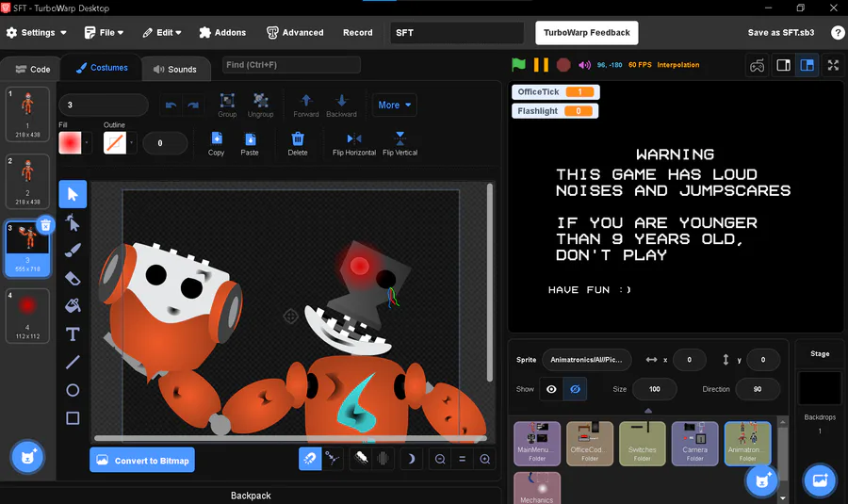The width and height of the screenshot is (848, 504).
Task: Toggle the onion skin button
Action: (361, 459)
